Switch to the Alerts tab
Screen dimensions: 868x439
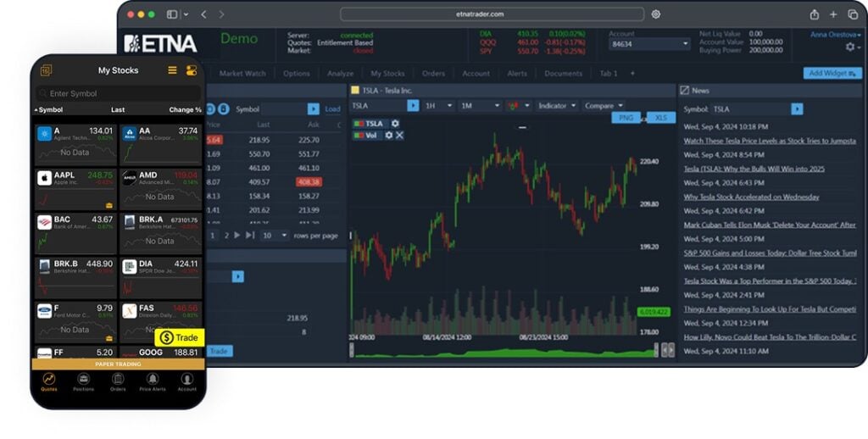pyautogui.click(x=517, y=73)
